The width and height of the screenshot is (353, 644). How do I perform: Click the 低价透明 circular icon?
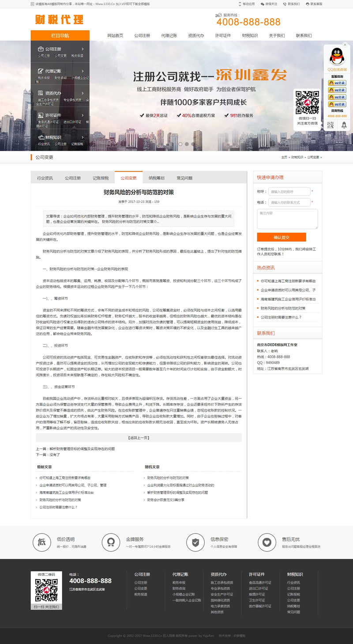click(x=42, y=542)
